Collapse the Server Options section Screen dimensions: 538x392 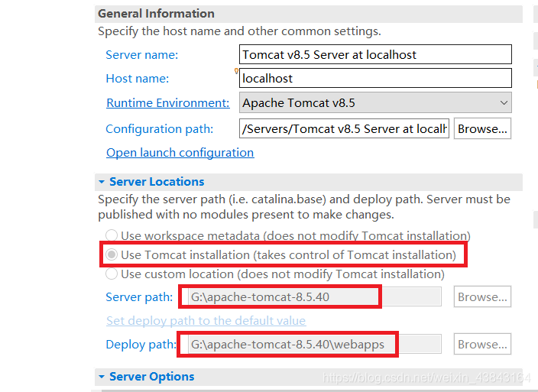(x=102, y=377)
